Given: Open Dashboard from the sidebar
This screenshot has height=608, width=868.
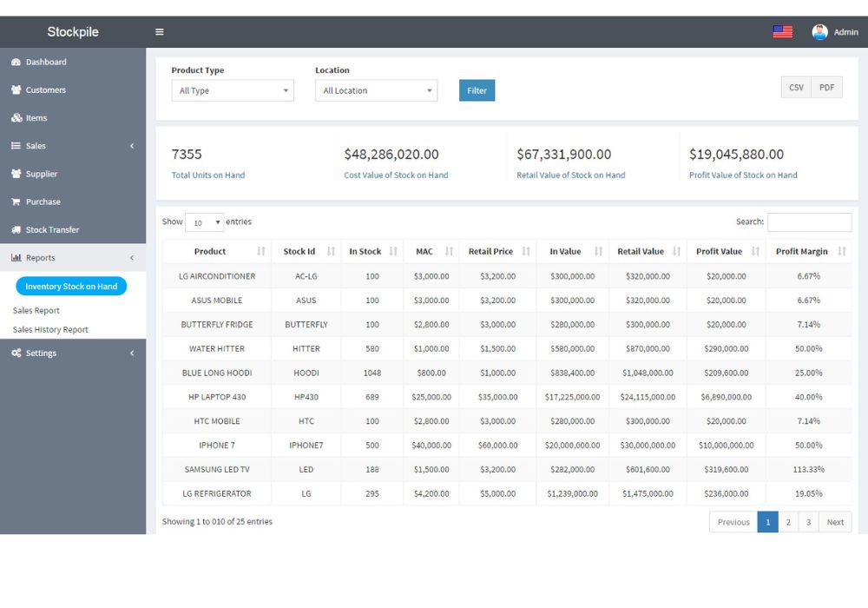Looking at the screenshot, I should 45,63.
